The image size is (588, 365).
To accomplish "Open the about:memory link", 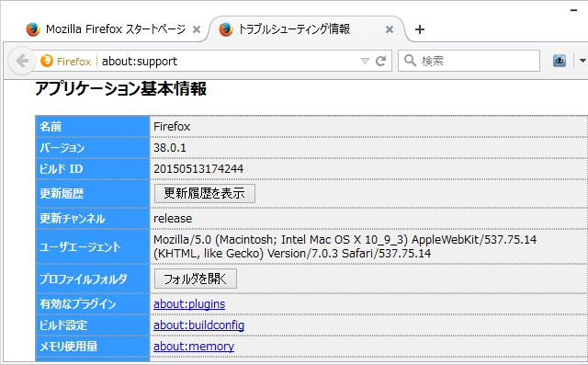I will click(x=194, y=347).
